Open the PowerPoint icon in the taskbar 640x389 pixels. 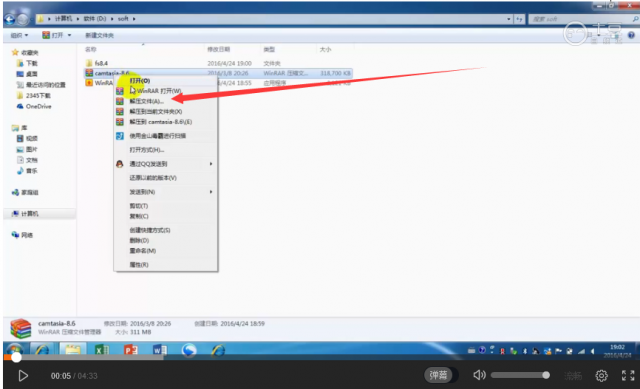click(x=131, y=350)
